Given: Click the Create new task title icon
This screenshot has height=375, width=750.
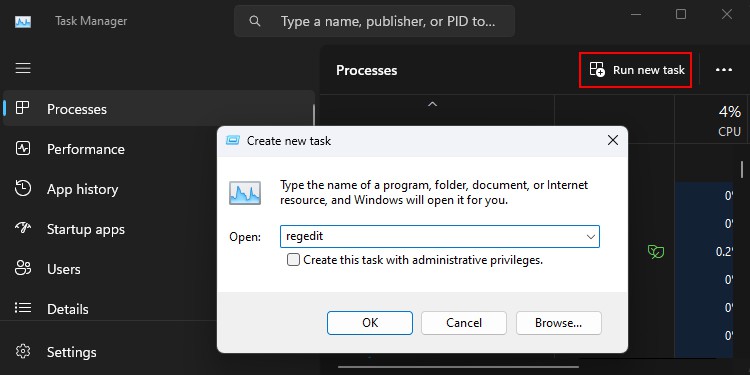Looking at the screenshot, I should point(233,141).
